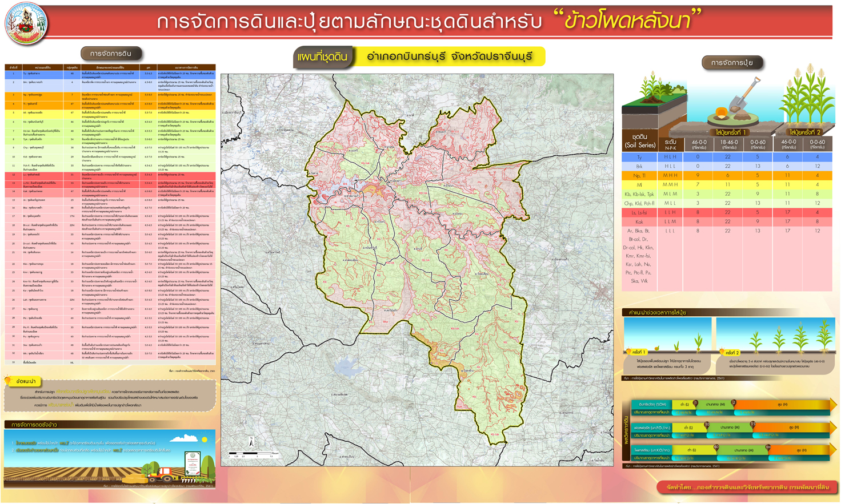Screen dimensions: 857x504
Task: Click the north arrow on the map
Action: (251, 442)
